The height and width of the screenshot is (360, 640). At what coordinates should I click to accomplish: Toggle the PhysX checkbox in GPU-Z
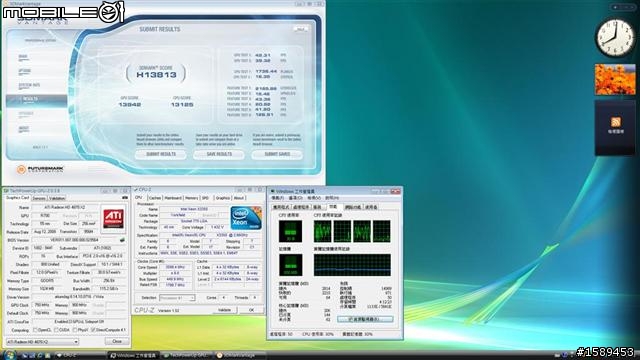pyautogui.click(x=75, y=330)
